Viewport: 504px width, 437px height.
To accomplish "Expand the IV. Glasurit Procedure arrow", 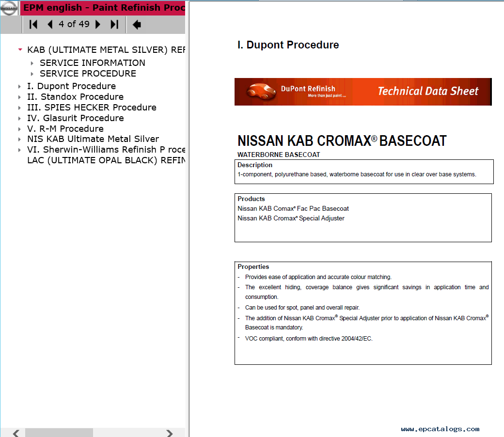I will pos(19,118).
